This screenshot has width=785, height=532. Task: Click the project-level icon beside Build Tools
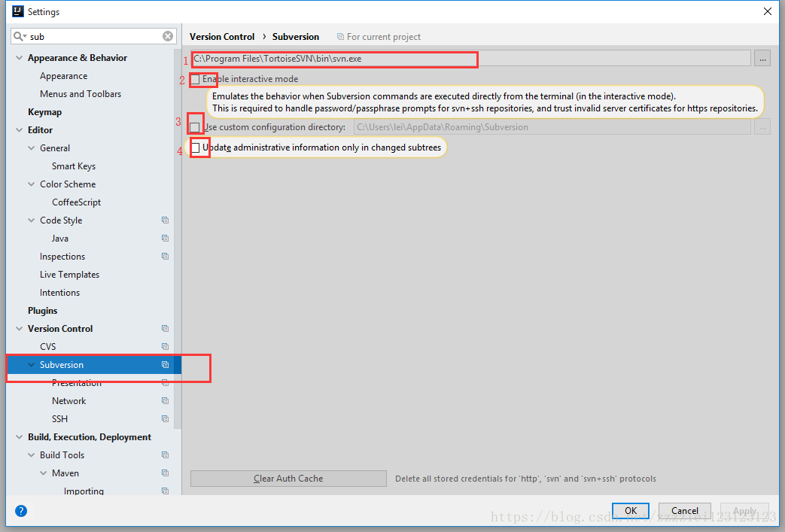pos(166,455)
